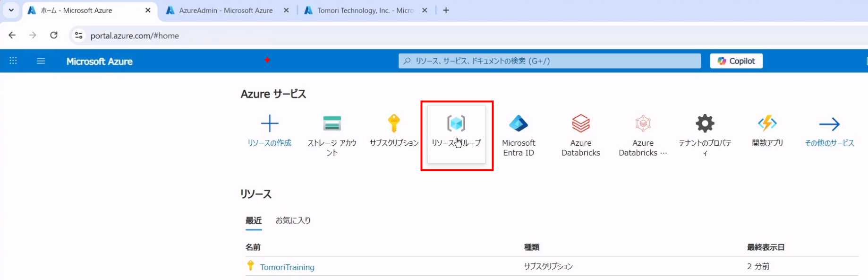The width and height of the screenshot is (868, 280).
Task: Expand the browser tab search dropdown
Action: (x=11, y=10)
